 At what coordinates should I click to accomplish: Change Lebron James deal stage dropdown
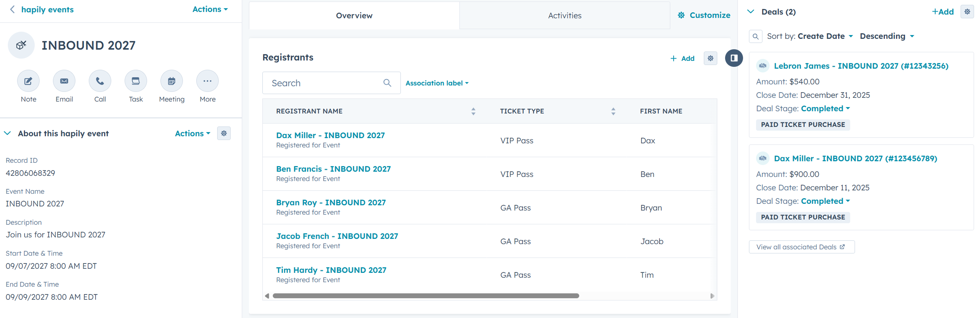coord(825,108)
